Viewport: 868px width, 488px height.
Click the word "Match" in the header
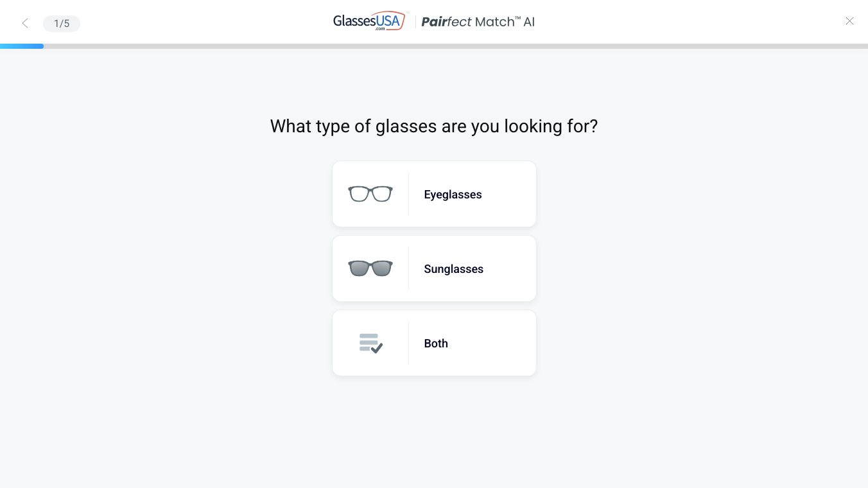point(495,22)
